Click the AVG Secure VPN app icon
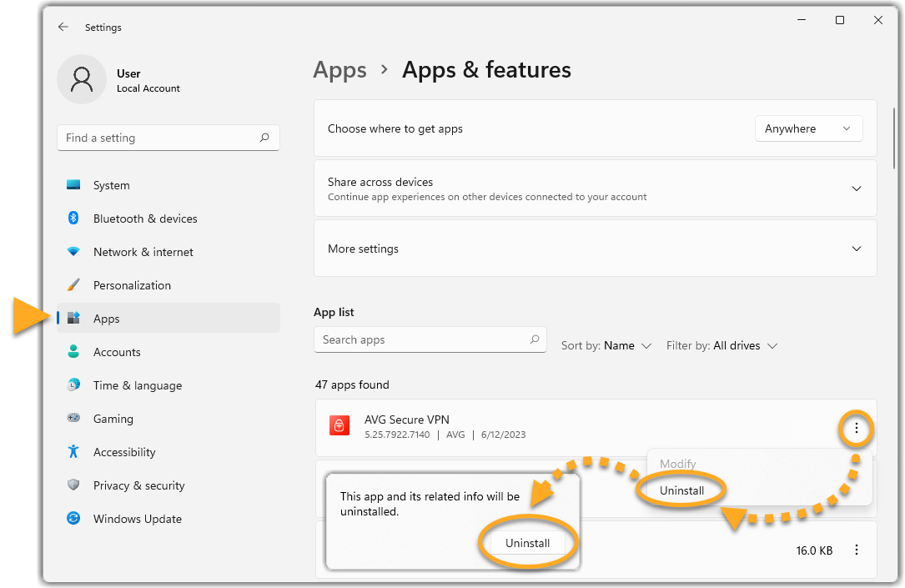Image resolution: width=905 pixels, height=588 pixels. click(339, 426)
